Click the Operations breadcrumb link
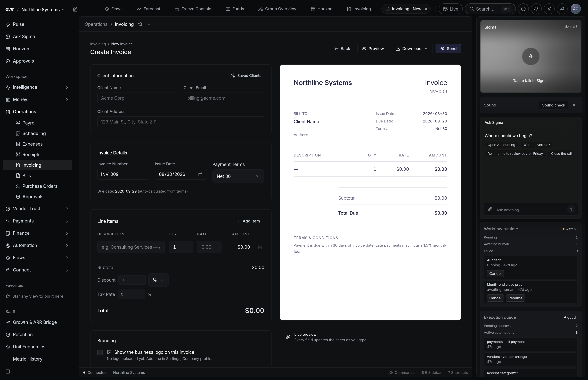 96,24
